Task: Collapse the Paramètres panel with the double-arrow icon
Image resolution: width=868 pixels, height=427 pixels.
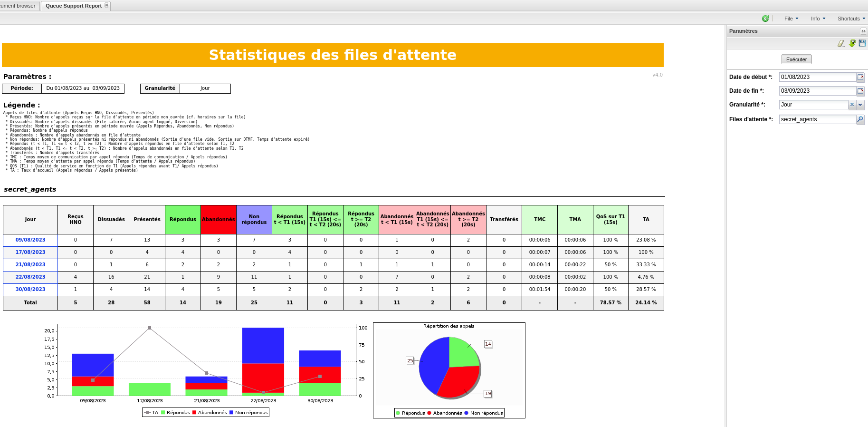Action: point(863,31)
